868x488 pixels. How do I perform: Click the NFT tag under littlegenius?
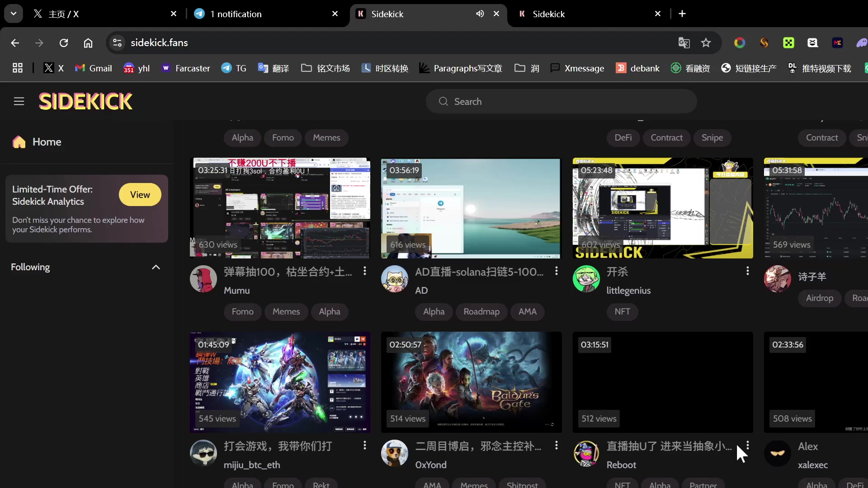tap(622, 312)
